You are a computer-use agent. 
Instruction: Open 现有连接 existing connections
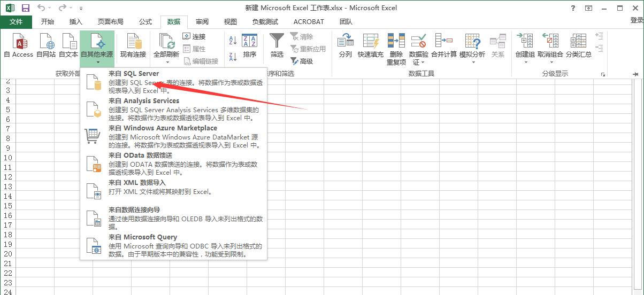(x=133, y=46)
